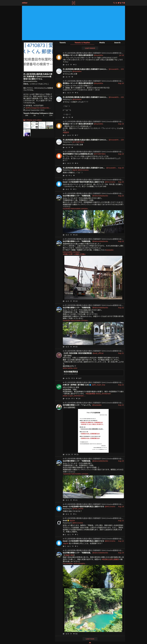Open the first thumbnail in photos grid
Viewport: 147px width, 644px height.
coord(27,125)
